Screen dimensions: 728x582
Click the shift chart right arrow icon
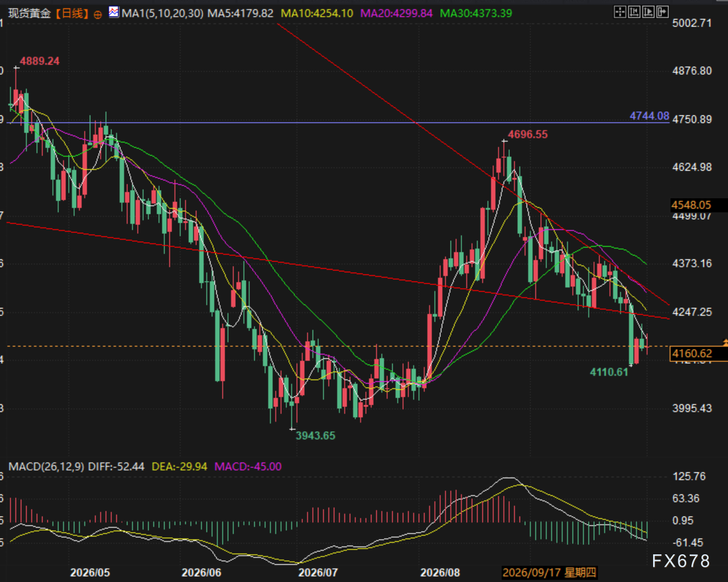(x=663, y=12)
